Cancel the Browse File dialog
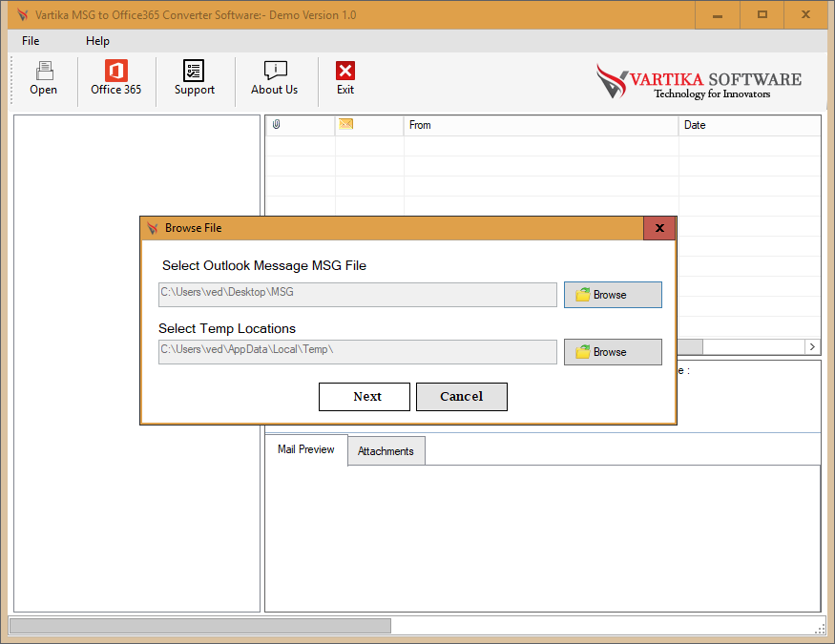Image resolution: width=835 pixels, height=644 pixels. tap(462, 397)
